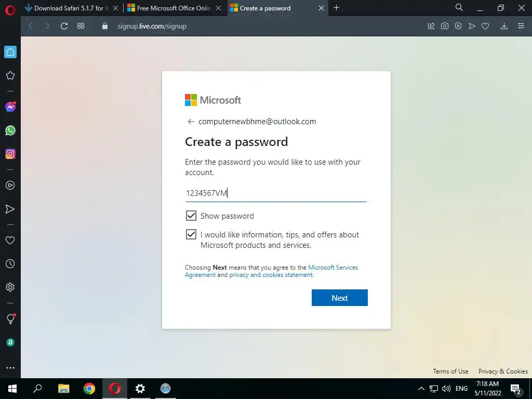Show hidden tray icons chevron
Screen dimensions: 532x399
(421, 389)
